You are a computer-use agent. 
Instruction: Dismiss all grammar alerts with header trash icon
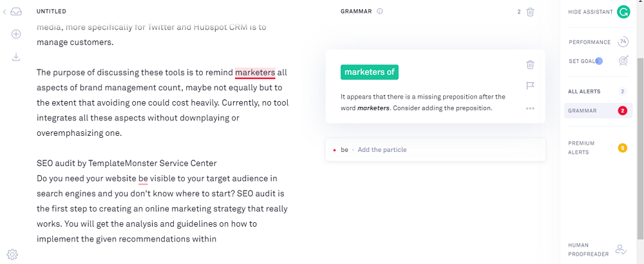(530, 12)
